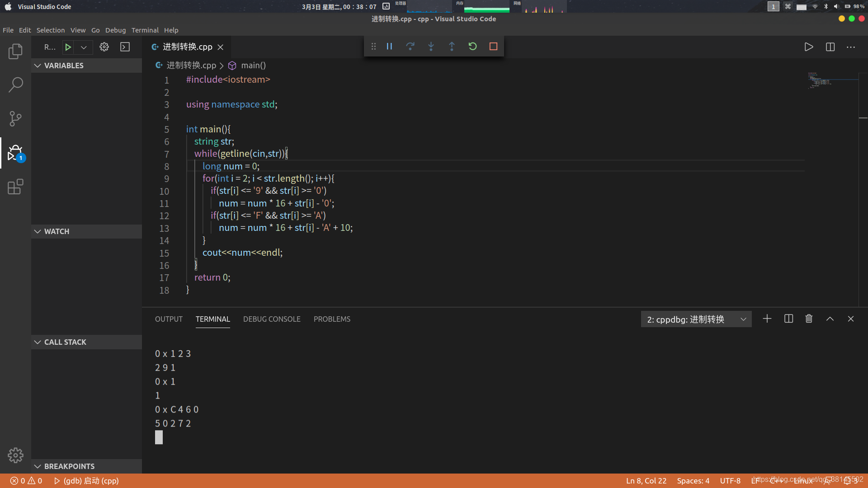Open the Selection menu
This screenshot has height=488, width=868.
pos(51,30)
